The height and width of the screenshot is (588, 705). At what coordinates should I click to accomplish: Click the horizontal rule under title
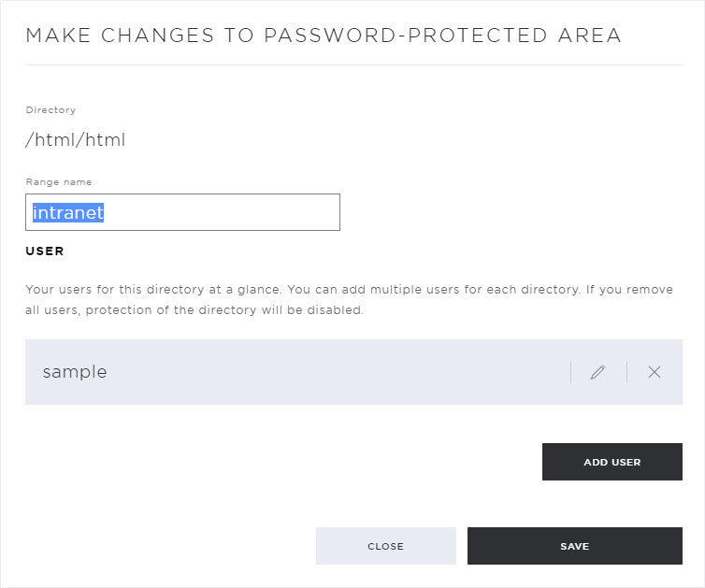point(353,65)
